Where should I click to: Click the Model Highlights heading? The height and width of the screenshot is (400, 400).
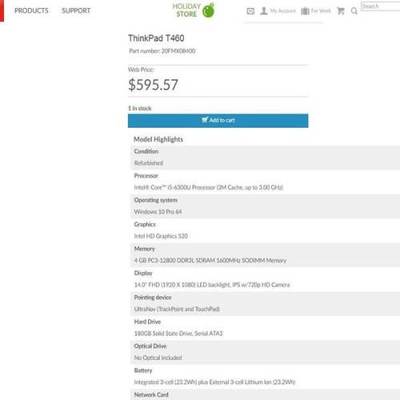tap(158, 139)
